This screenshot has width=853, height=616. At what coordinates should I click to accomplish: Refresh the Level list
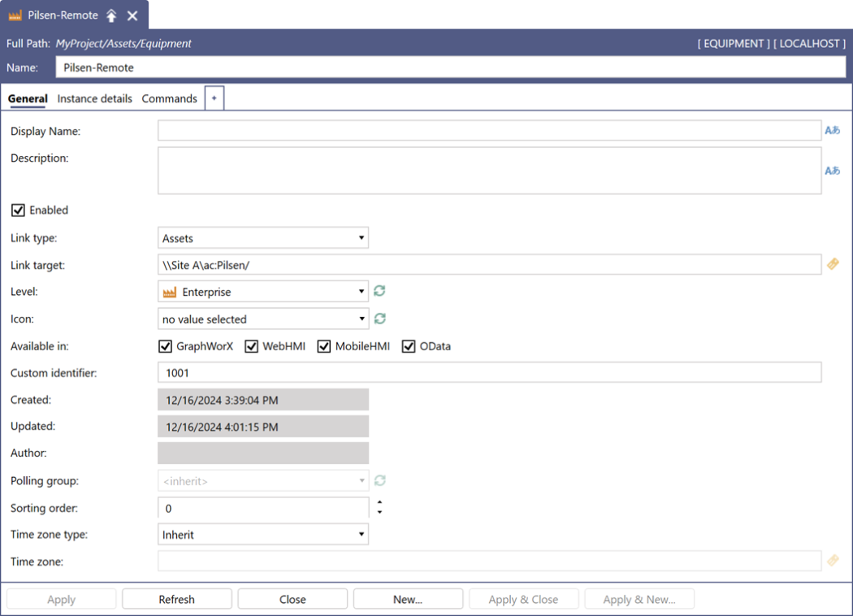point(379,291)
